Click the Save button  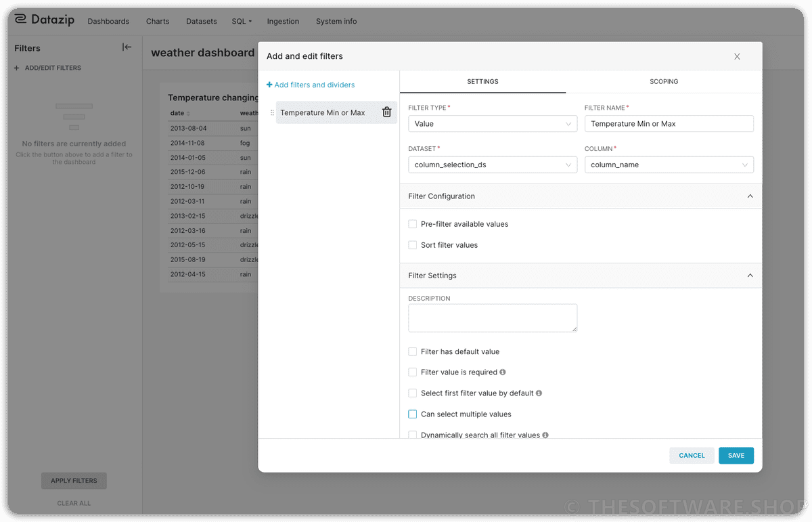tap(736, 456)
